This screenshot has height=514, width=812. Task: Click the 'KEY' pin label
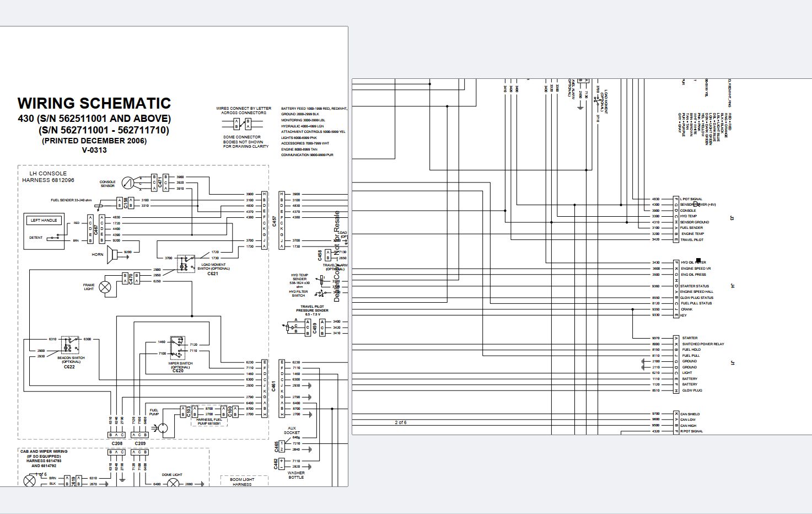point(684,315)
